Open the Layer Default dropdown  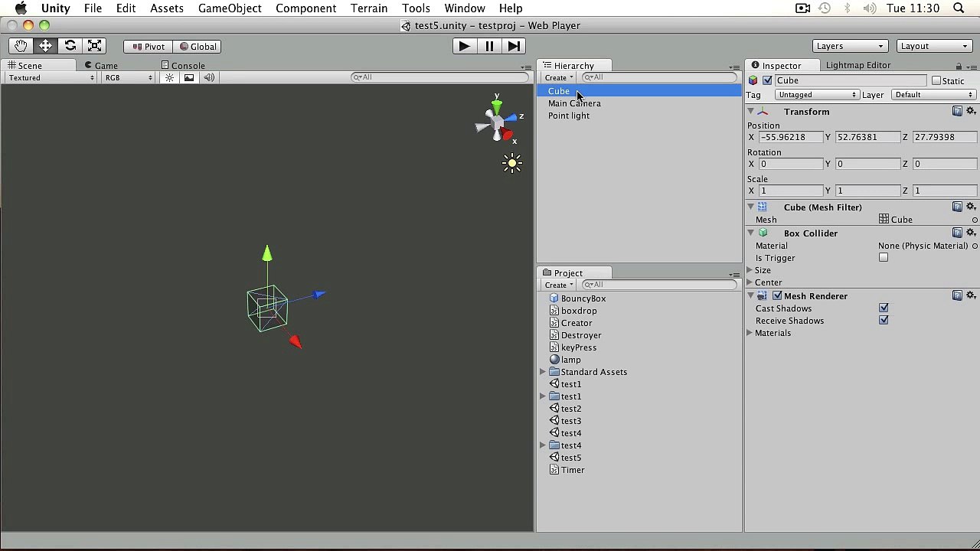(x=933, y=95)
